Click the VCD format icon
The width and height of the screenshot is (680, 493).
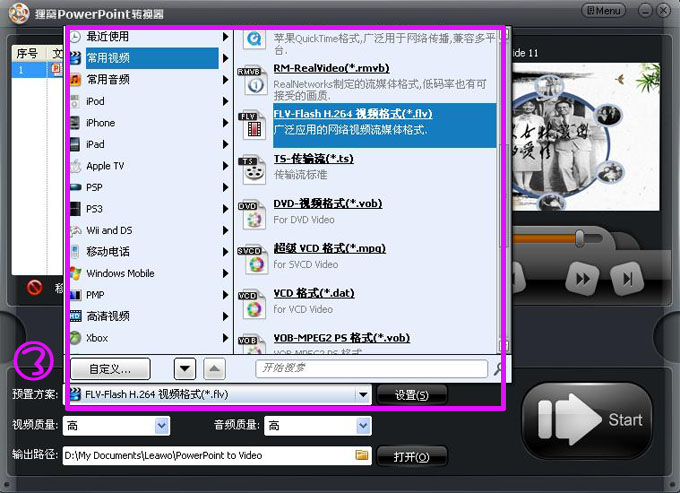coord(252,304)
